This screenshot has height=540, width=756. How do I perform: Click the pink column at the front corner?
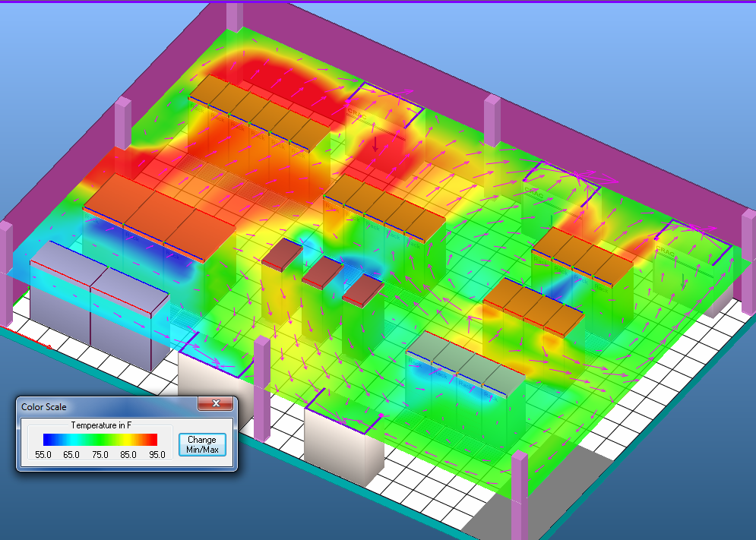[x=520, y=494]
